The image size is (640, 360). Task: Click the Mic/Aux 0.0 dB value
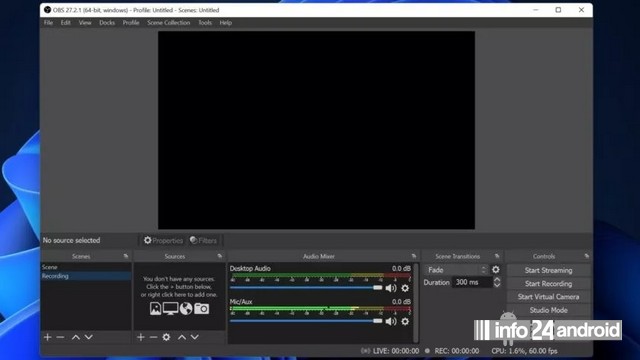(x=401, y=302)
